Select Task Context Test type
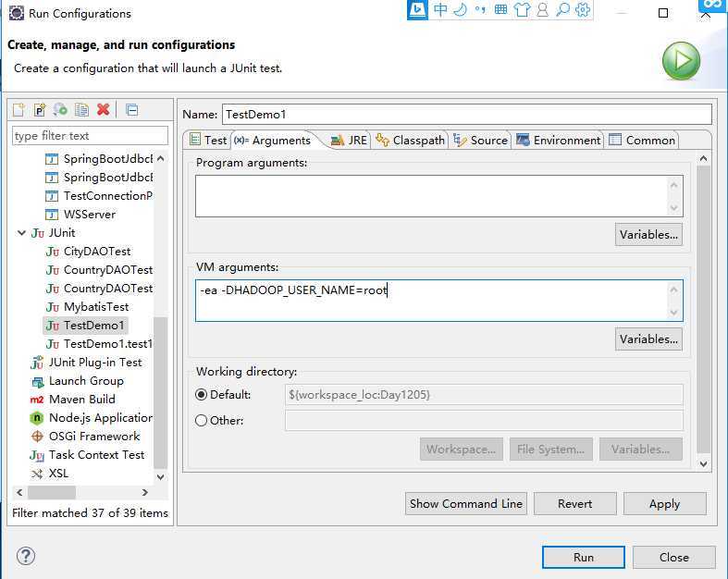This screenshot has width=728, height=579. pyautogui.click(x=87, y=455)
